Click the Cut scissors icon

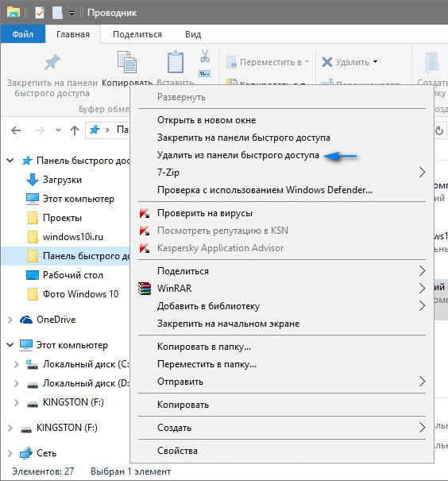pos(205,56)
